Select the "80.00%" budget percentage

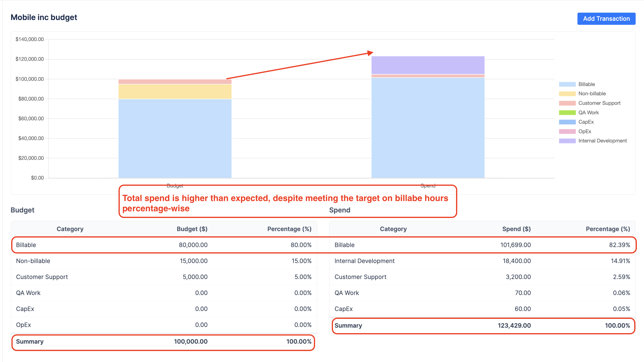point(301,245)
